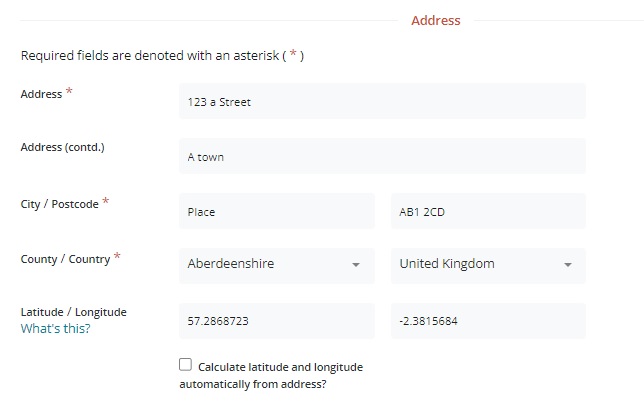Screen dimensions: 644x402
Task: Click the "Latitude / Longitude" label
Action: coord(74,312)
